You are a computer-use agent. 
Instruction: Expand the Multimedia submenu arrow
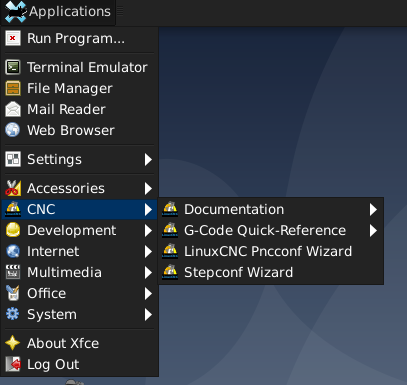click(x=148, y=272)
